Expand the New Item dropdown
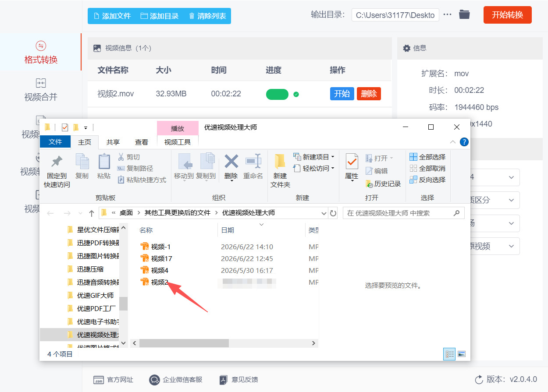This screenshot has width=548, height=392. pos(333,157)
